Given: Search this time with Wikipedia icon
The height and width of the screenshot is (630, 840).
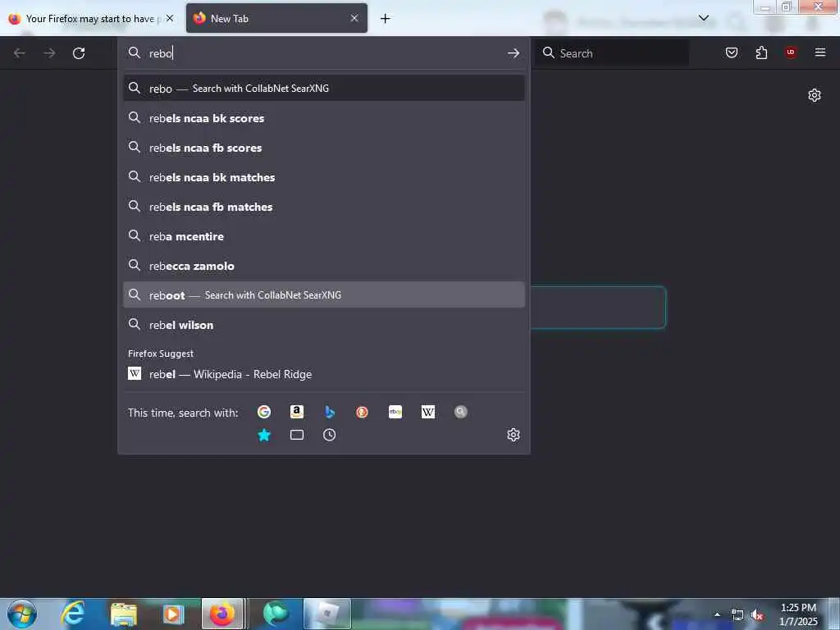Looking at the screenshot, I should pyautogui.click(x=428, y=412).
